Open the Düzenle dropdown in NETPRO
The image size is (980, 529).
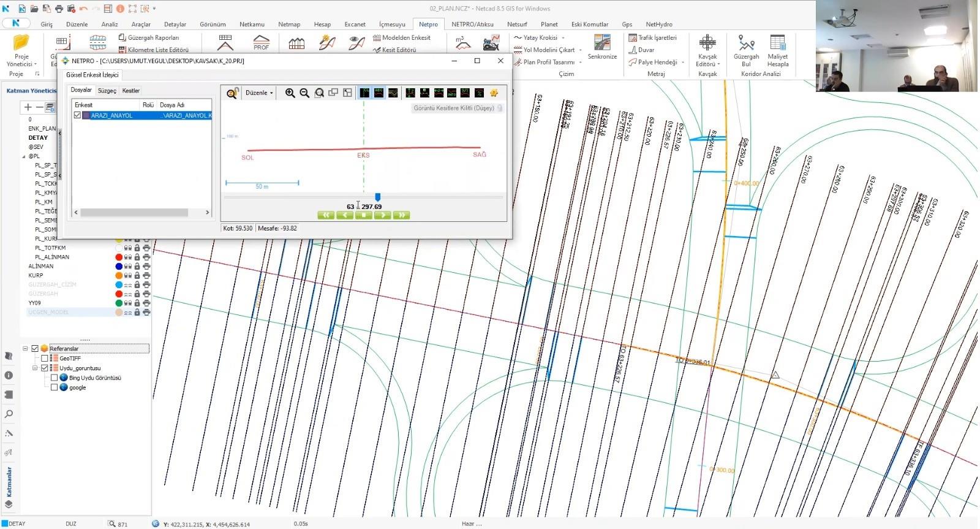tap(259, 93)
